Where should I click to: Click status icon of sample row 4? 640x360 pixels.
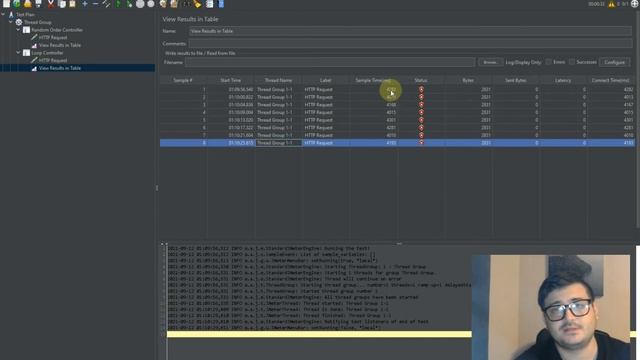421,112
